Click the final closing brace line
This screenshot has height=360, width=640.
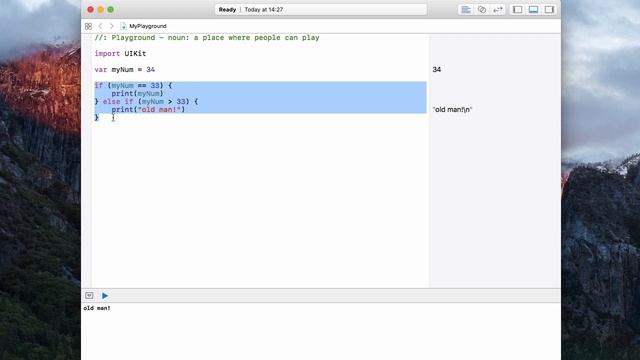[97, 118]
